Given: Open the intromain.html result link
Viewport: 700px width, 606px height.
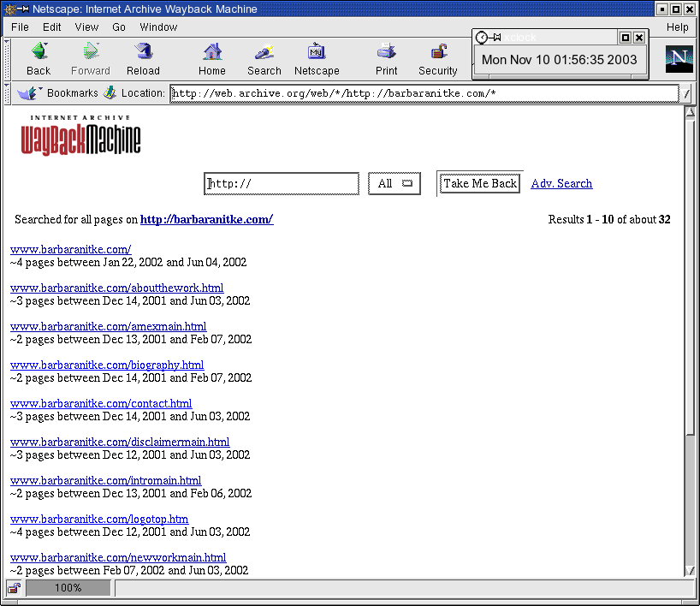Looking at the screenshot, I should click(106, 480).
